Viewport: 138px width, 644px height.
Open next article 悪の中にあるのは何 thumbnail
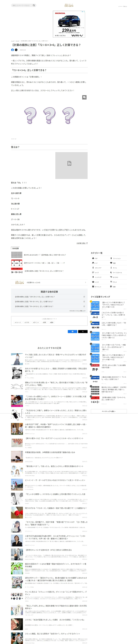17,255
